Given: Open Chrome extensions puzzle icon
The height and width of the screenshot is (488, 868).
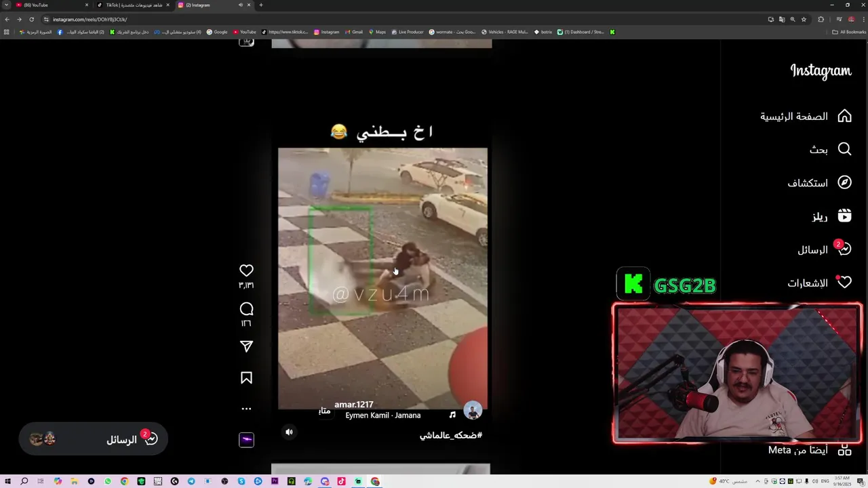Looking at the screenshot, I should coord(821,19).
